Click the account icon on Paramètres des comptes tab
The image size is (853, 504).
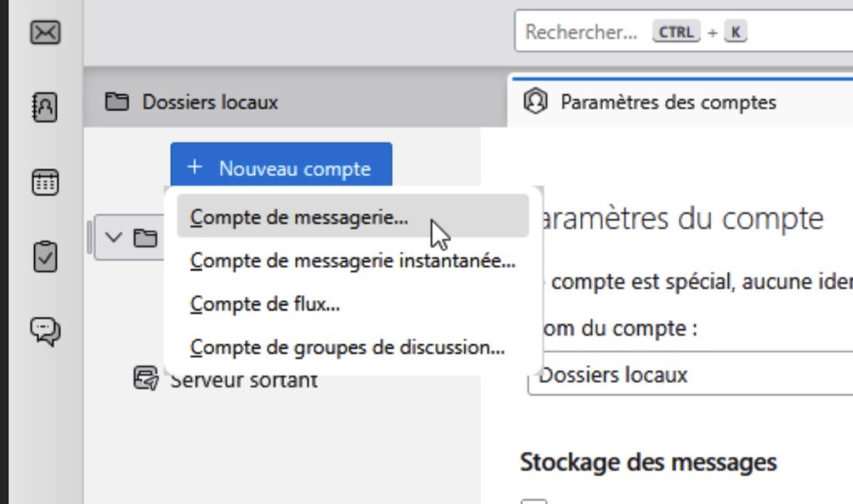535,102
